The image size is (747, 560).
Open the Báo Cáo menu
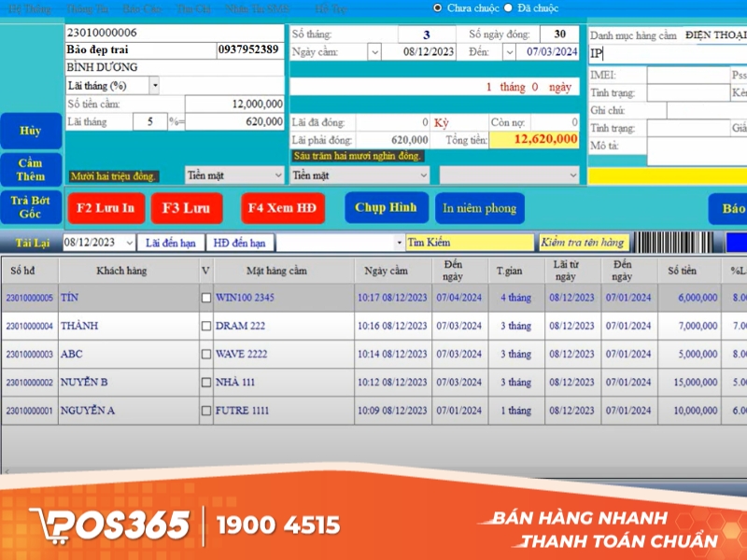point(142,8)
